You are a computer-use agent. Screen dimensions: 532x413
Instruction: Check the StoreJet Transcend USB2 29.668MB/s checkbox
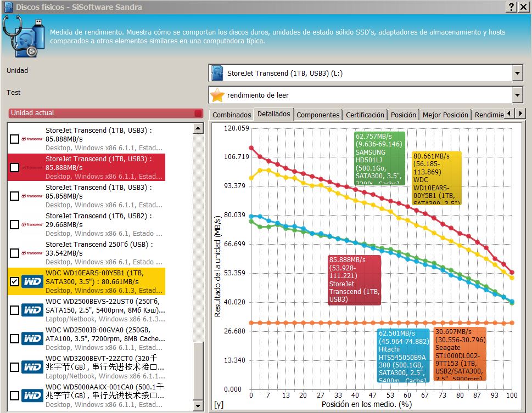pyautogui.click(x=14, y=224)
